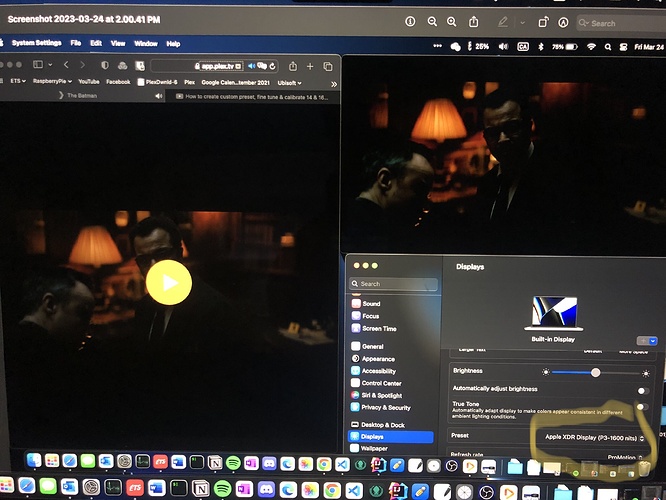Adjust the Brightness slider
This screenshot has height=500, width=666.
pyautogui.click(x=596, y=373)
